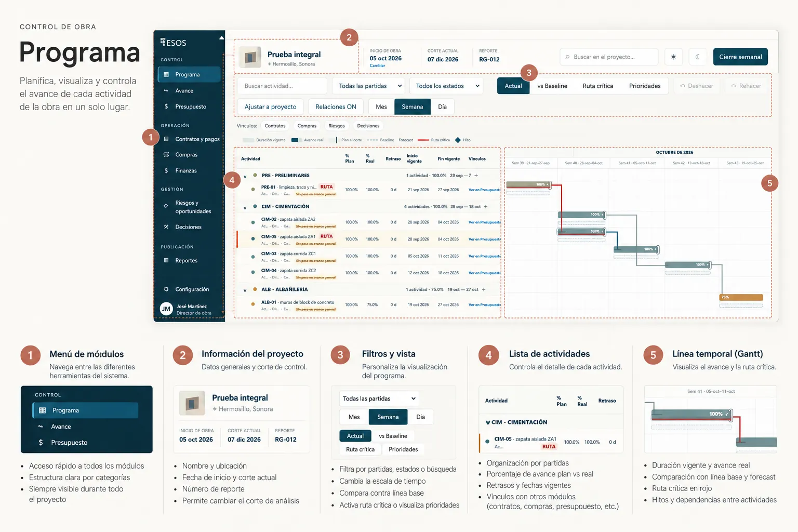
Task: Open Finanzas dollar icon in the sidebar
Action: click(166, 170)
